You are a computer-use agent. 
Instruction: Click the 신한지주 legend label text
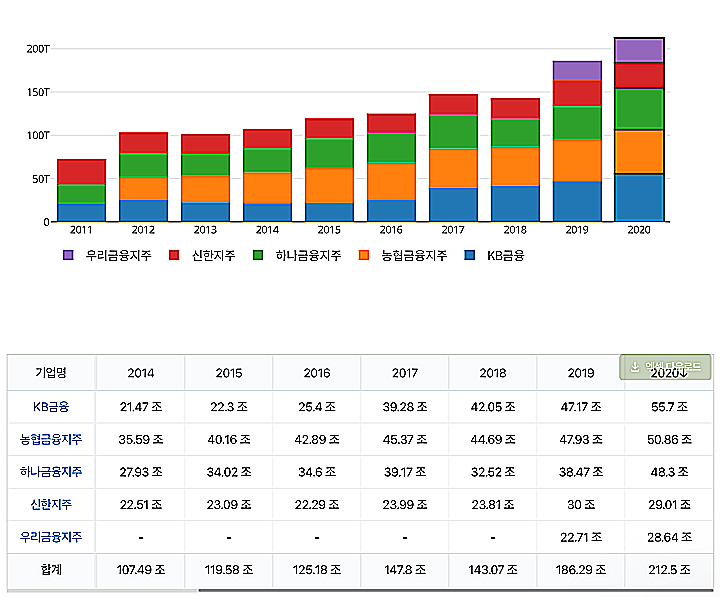(x=214, y=255)
